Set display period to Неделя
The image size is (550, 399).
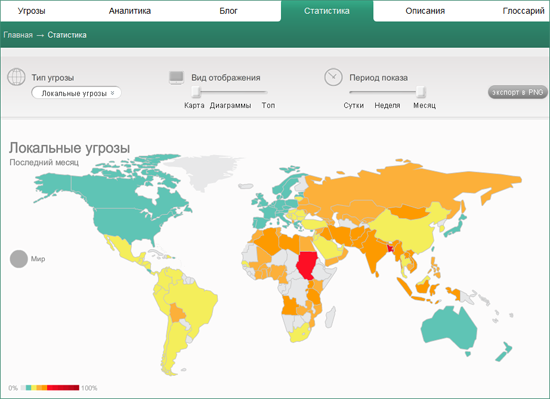pos(387,105)
